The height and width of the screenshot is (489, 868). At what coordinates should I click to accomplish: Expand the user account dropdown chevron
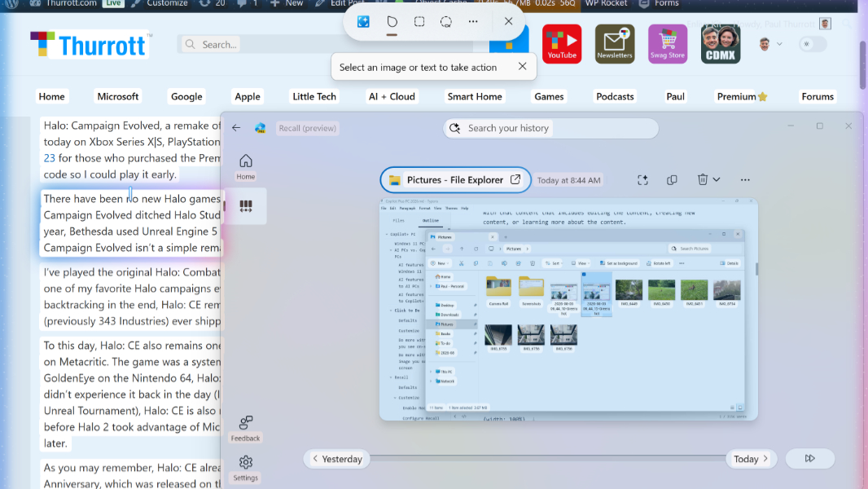(x=779, y=44)
